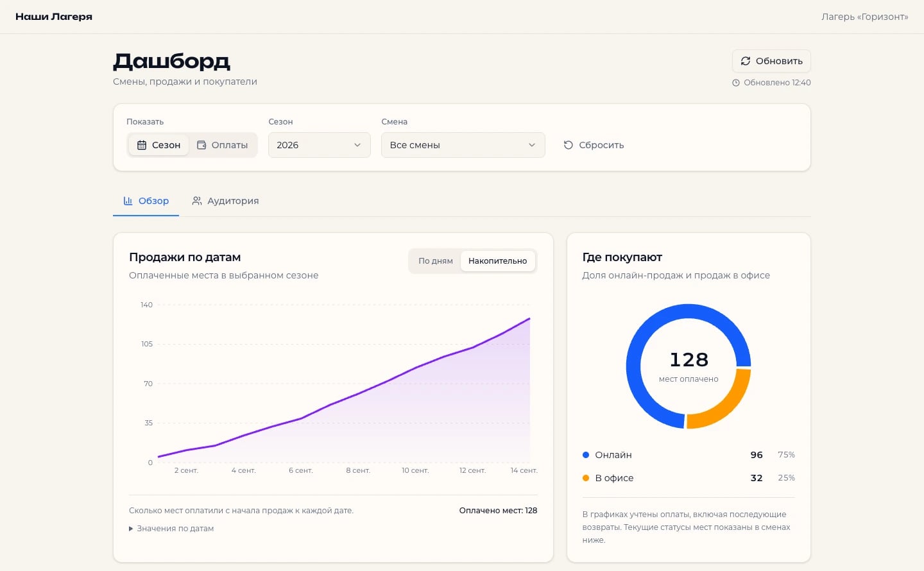Switch display mode to Оплаты
Screen dimensions: 924x571
click(223, 145)
